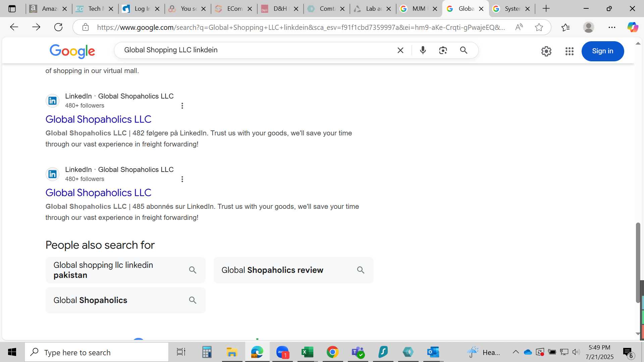Open the notification center icon
The width and height of the screenshot is (644, 362).
pos(628,352)
